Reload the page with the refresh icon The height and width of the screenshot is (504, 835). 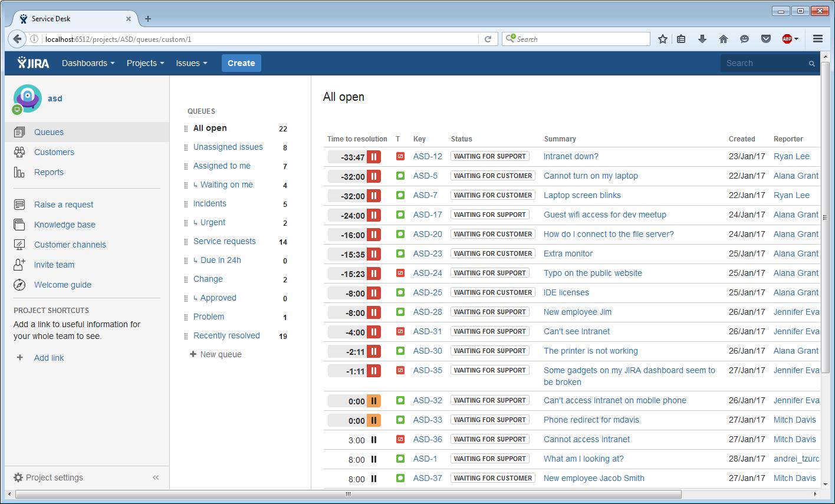[488, 38]
